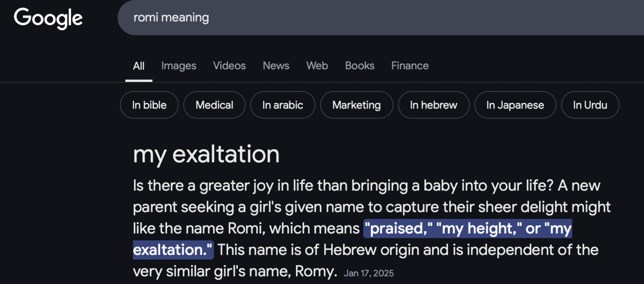This screenshot has width=644, height=284.
Task: Refine search with "In arabic" chip
Action: pos(283,105)
